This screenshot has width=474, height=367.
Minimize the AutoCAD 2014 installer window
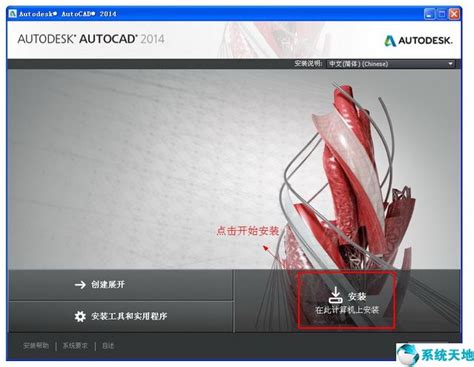click(429, 14)
